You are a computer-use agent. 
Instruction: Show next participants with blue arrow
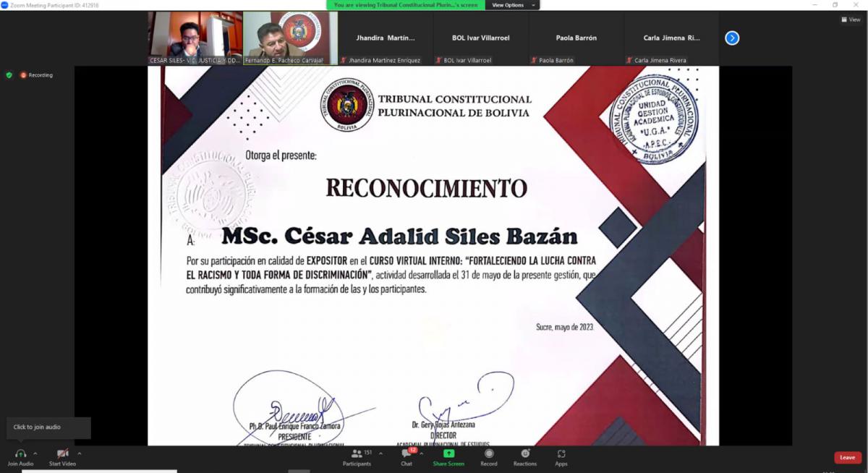point(732,38)
